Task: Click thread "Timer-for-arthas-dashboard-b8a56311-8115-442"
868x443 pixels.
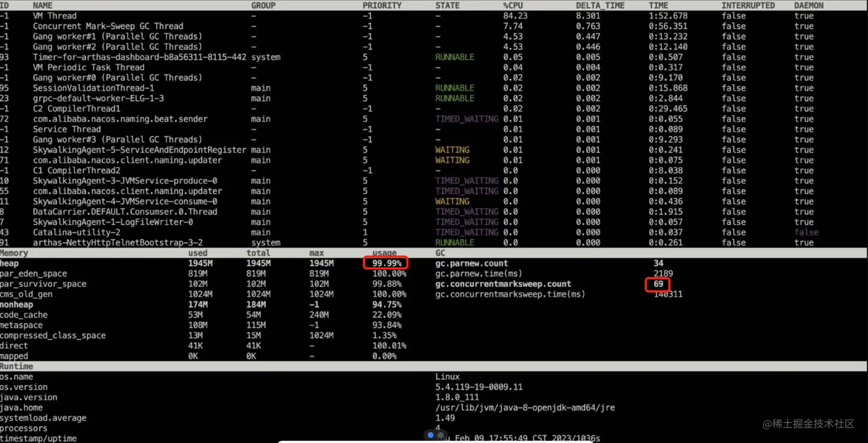Action: tap(139, 57)
